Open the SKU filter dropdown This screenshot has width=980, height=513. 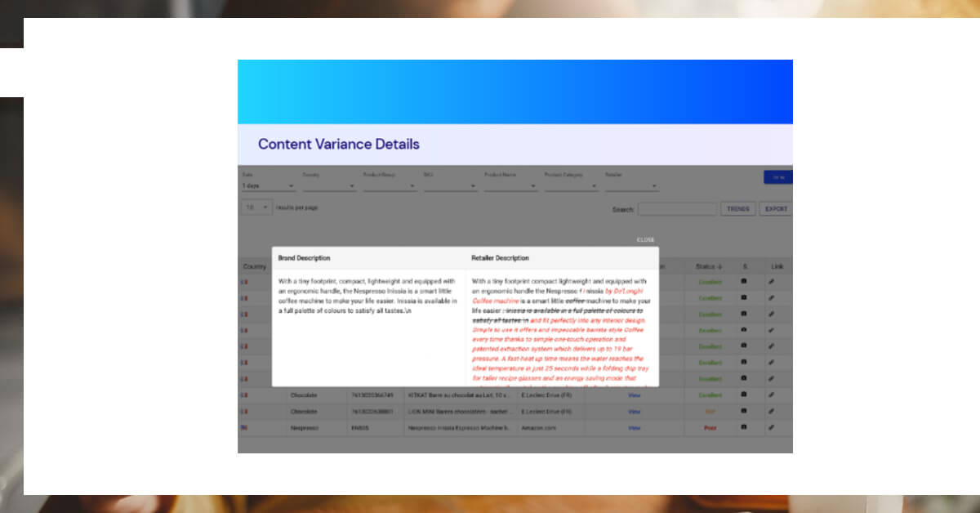(x=450, y=186)
